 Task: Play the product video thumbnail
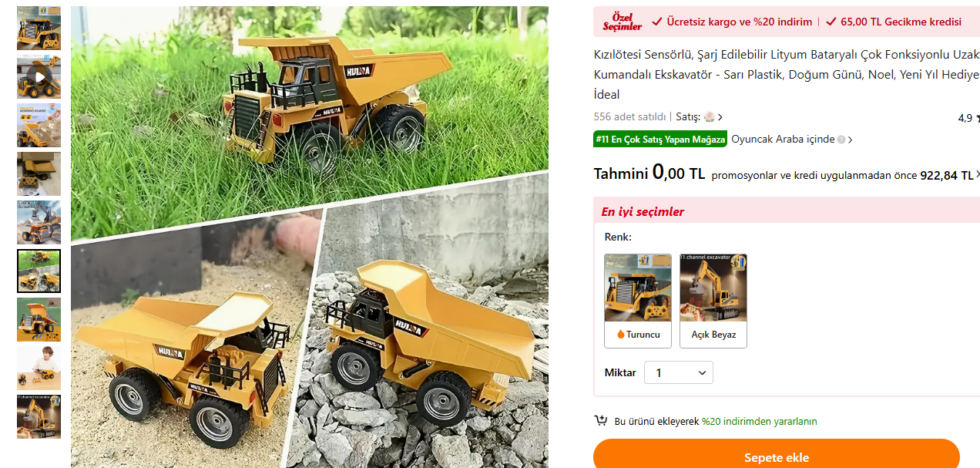point(39,76)
